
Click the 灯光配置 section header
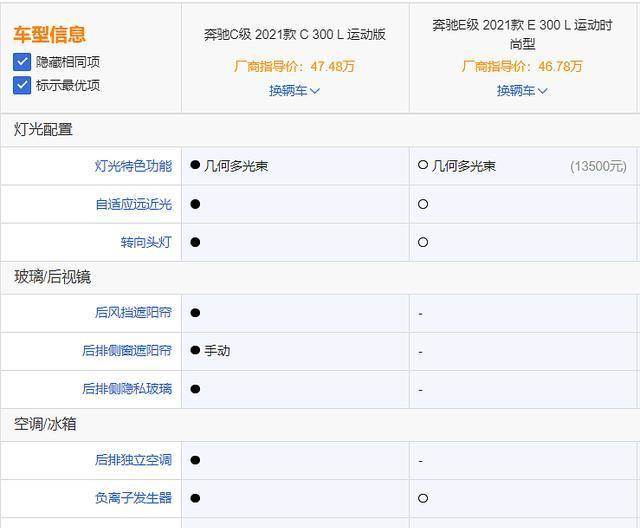point(43,130)
